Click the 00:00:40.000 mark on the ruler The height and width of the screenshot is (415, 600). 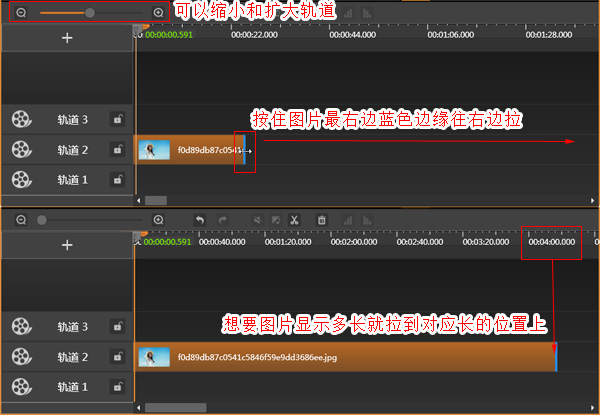(x=222, y=242)
